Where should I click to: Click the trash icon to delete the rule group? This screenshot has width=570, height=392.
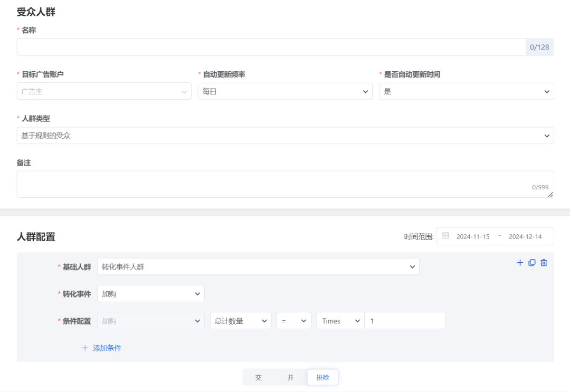point(544,262)
